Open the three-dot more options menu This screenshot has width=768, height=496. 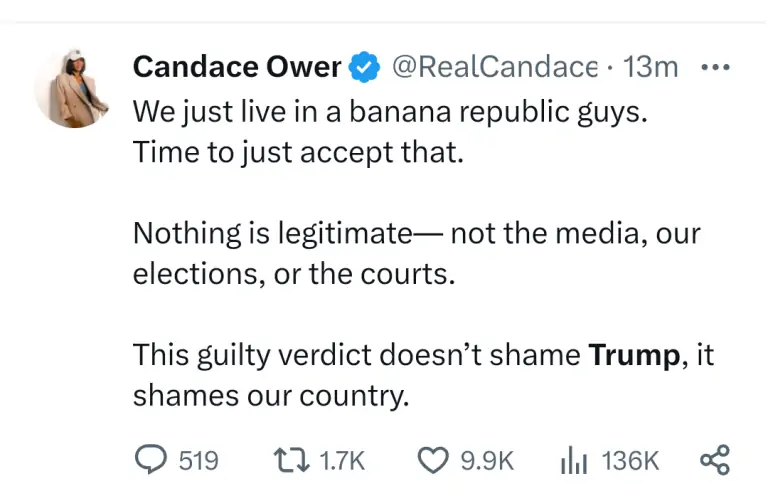pos(715,68)
